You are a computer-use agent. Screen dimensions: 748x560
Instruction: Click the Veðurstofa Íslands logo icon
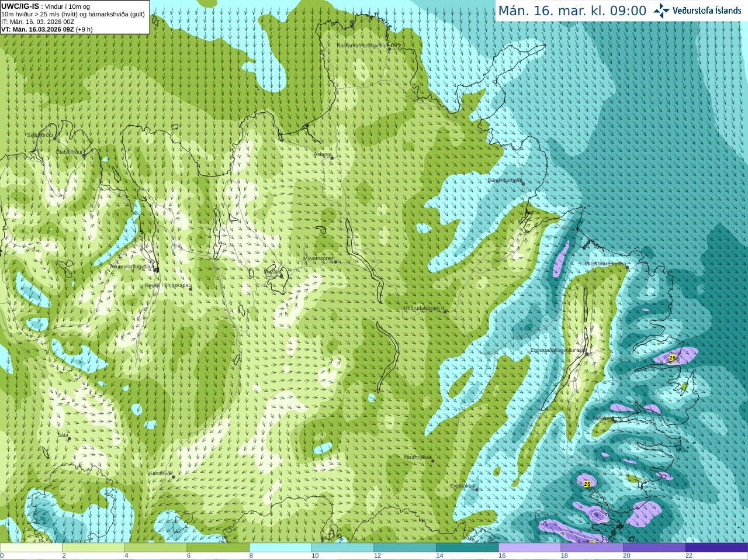[661, 10]
